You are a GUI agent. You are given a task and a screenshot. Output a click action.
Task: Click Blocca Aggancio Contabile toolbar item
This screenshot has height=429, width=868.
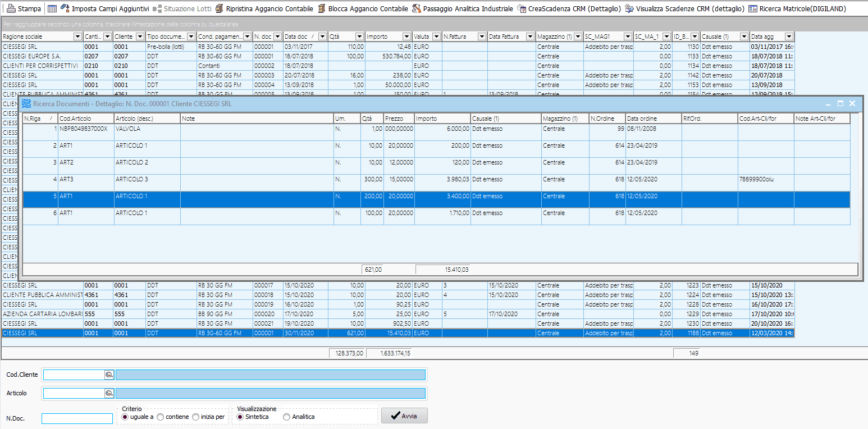[363, 9]
